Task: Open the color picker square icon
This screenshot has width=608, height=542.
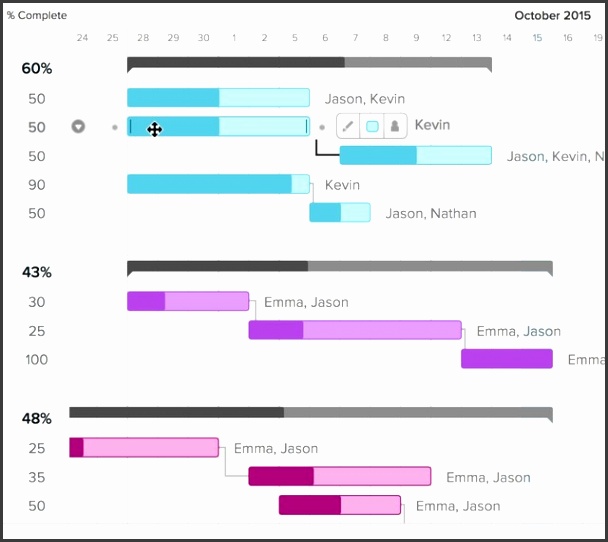Action: coord(372,126)
